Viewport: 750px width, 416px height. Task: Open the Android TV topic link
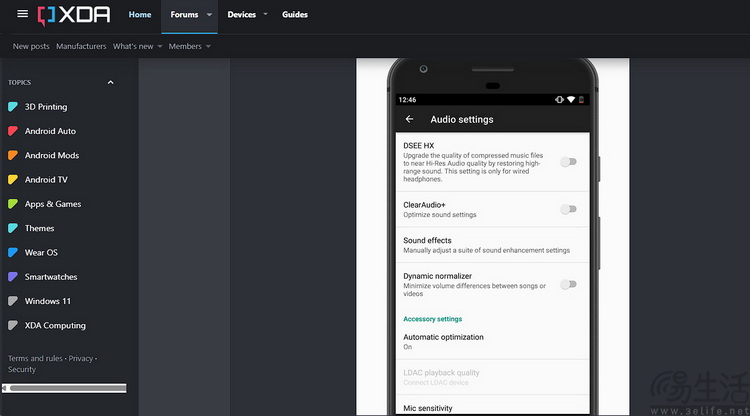[46, 180]
